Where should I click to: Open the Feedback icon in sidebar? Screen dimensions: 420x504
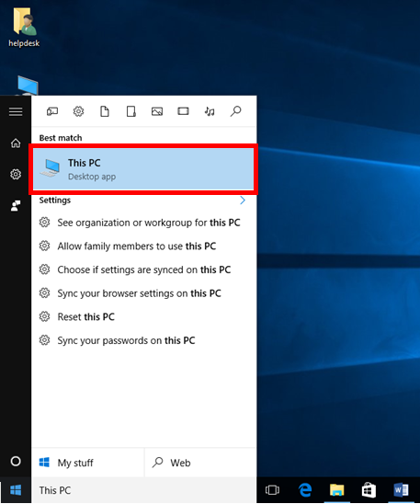[16, 206]
